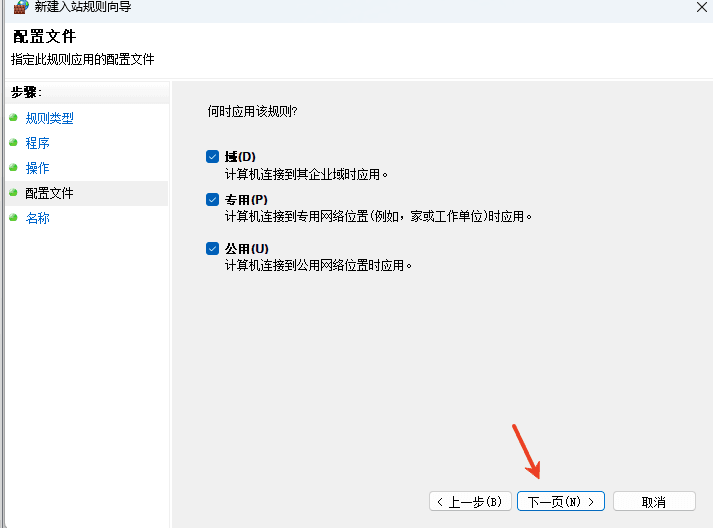This screenshot has width=713, height=528.
Task: Click the 上一步(B) back button
Action: (470, 501)
